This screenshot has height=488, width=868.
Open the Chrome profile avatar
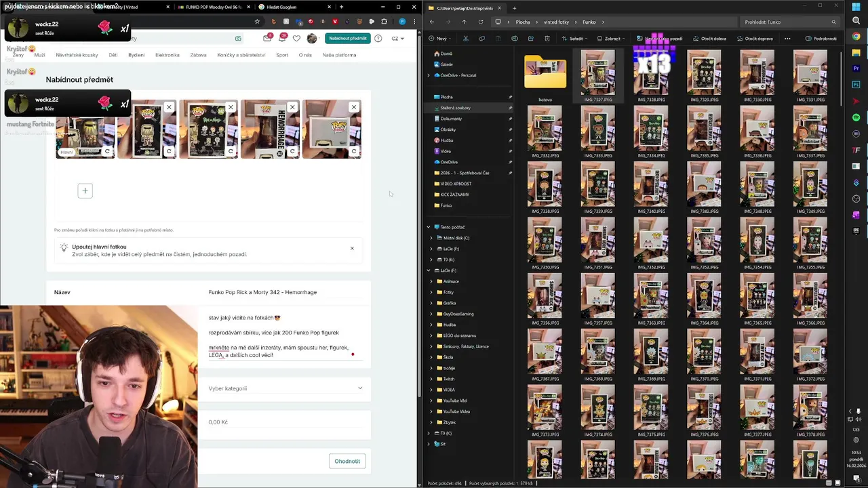pyautogui.click(x=402, y=22)
